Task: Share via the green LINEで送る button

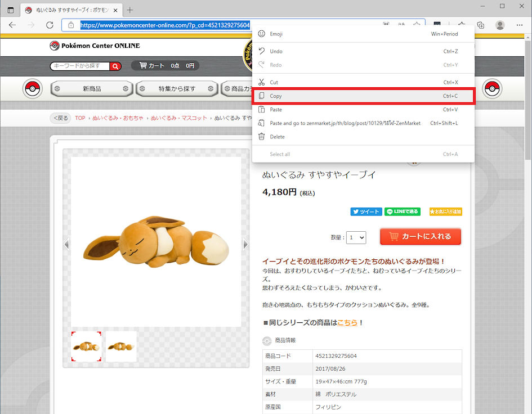Action: tap(403, 211)
